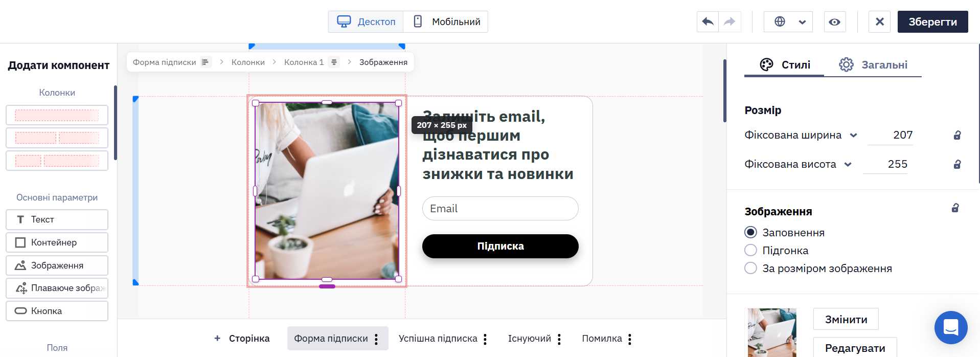This screenshot has height=357, width=980.
Task: Select the Форма підписки page tab
Action: (x=331, y=339)
